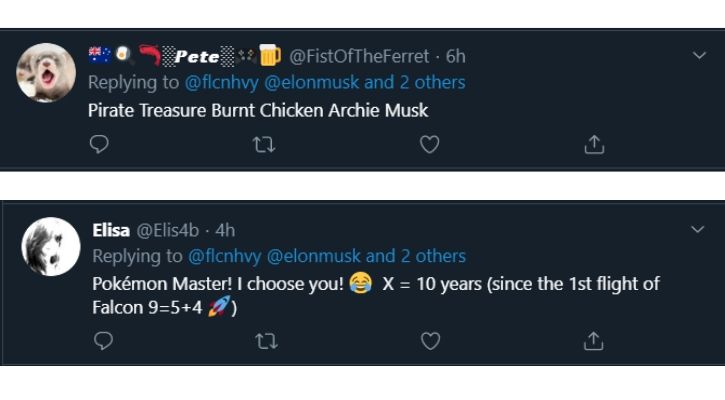Reply to Pete's Pirate Treasure tweet
Image resolution: width=725 pixels, height=400 pixels.
tap(99, 145)
